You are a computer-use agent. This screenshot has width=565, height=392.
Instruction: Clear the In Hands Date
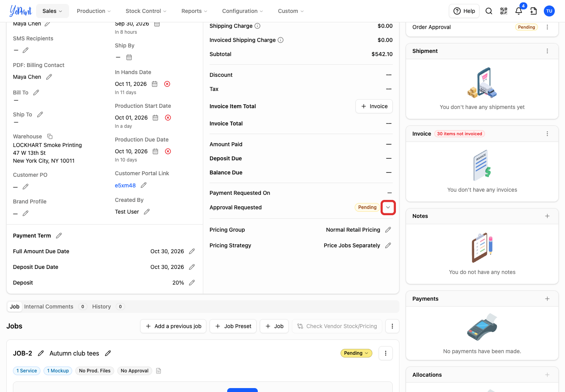click(x=167, y=84)
